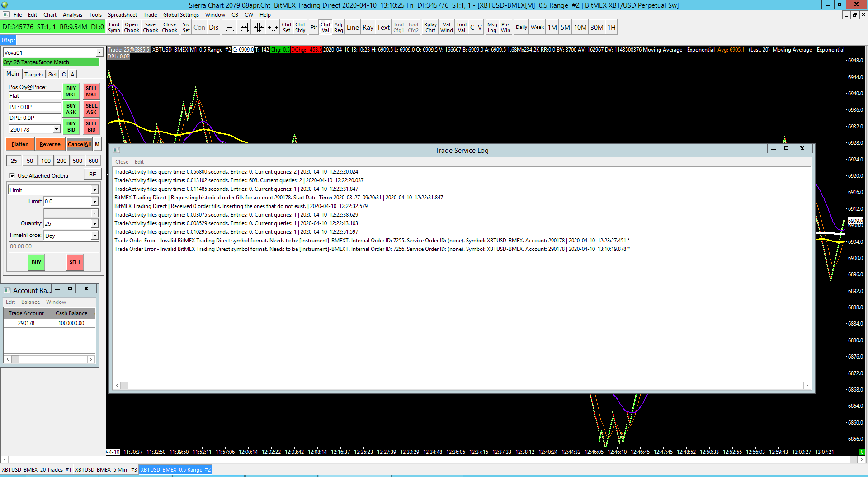Screen dimensions: 868x477
Task: Open Server Settings via Srv Set
Action: coord(186,28)
